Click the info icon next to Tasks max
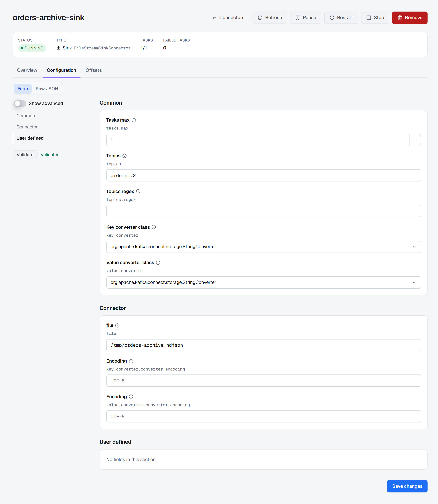 pos(134,120)
